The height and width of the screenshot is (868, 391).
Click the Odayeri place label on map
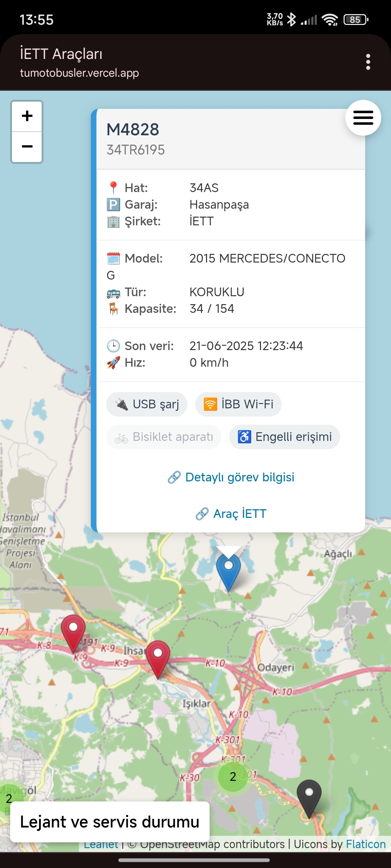[x=276, y=667]
